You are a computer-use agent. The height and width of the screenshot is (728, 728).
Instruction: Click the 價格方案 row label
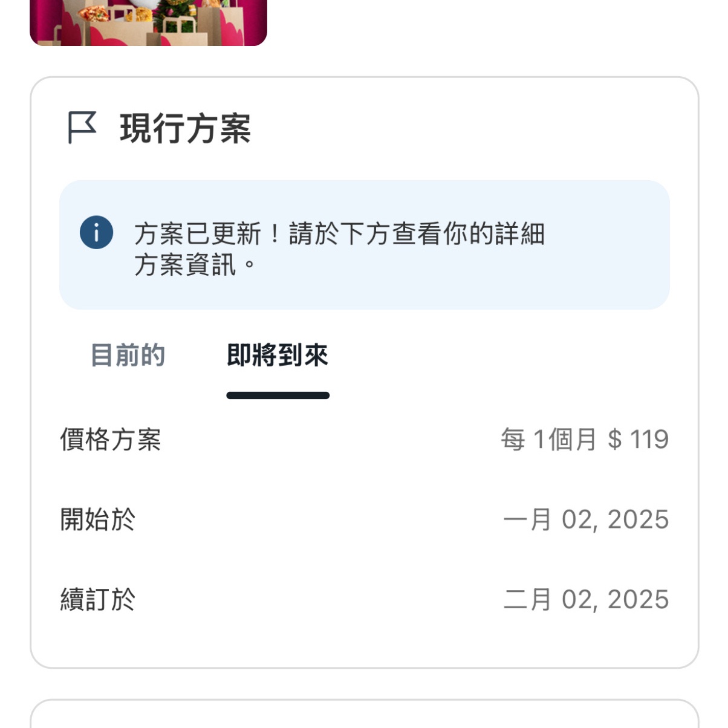point(111,440)
